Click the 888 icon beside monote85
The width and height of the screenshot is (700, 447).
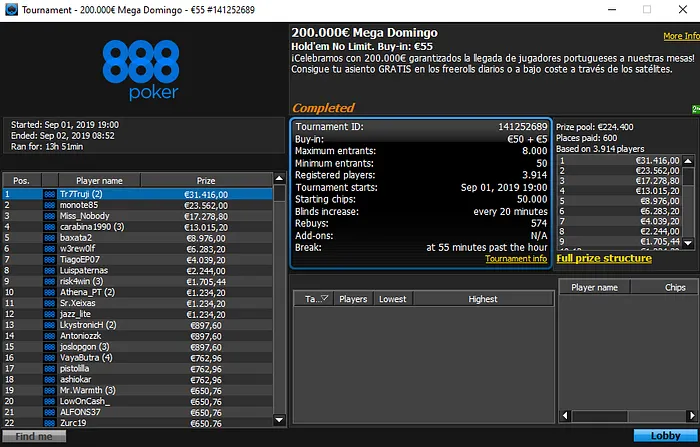pos(50,205)
